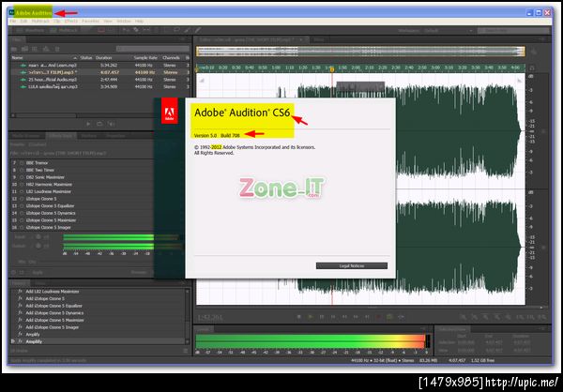Click the Import File icon in the Files panel
This screenshot has width=563, height=392.
tap(24, 49)
